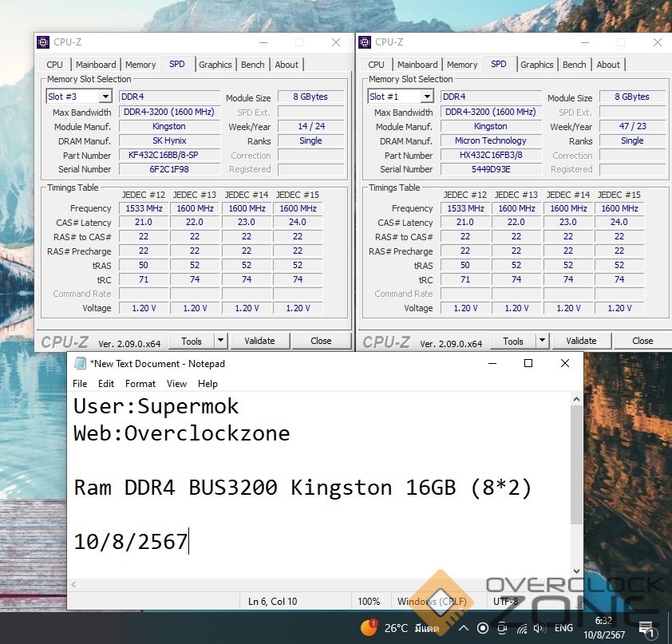Image resolution: width=672 pixels, height=644 pixels.
Task: Open the File menu in Notepad
Action: (x=80, y=384)
